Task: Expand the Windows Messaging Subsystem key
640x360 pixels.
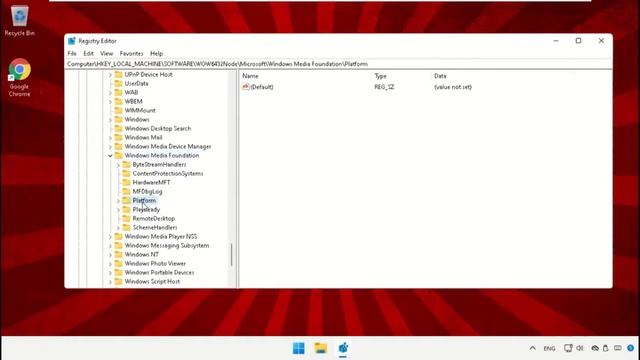Action: tap(110, 245)
